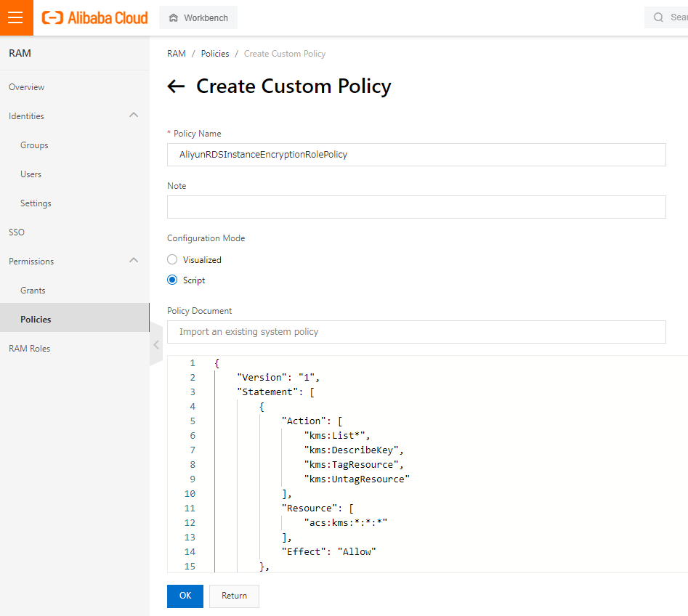The width and height of the screenshot is (688, 616).
Task: Click the "Effect": "Allow" line in the editor
Action: pyautogui.click(x=328, y=551)
